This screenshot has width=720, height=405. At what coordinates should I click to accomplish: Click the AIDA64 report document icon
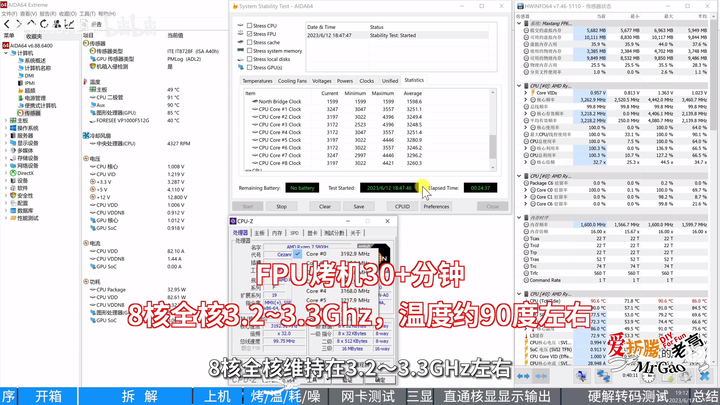[x=84, y=24]
